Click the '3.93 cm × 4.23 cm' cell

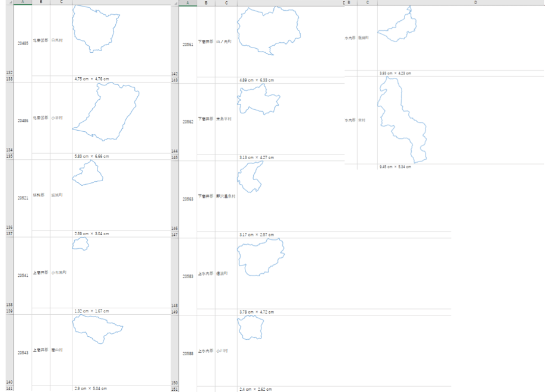tap(461, 73)
